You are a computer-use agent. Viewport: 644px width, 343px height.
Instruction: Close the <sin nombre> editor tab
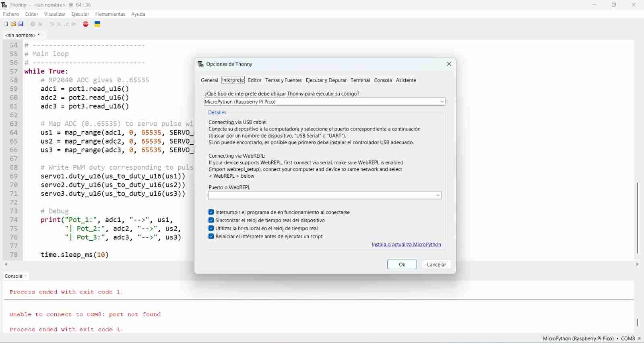[43, 35]
